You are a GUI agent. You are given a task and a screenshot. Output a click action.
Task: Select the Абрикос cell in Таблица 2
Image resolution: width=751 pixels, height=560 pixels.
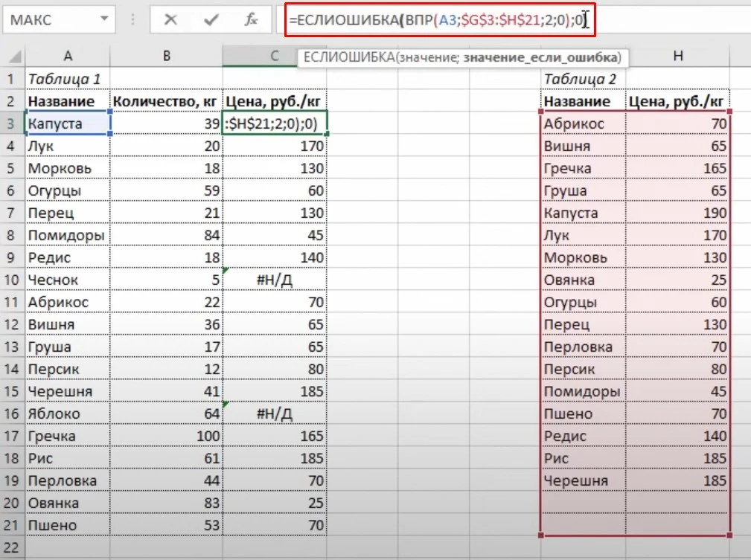(x=582, y=123)
